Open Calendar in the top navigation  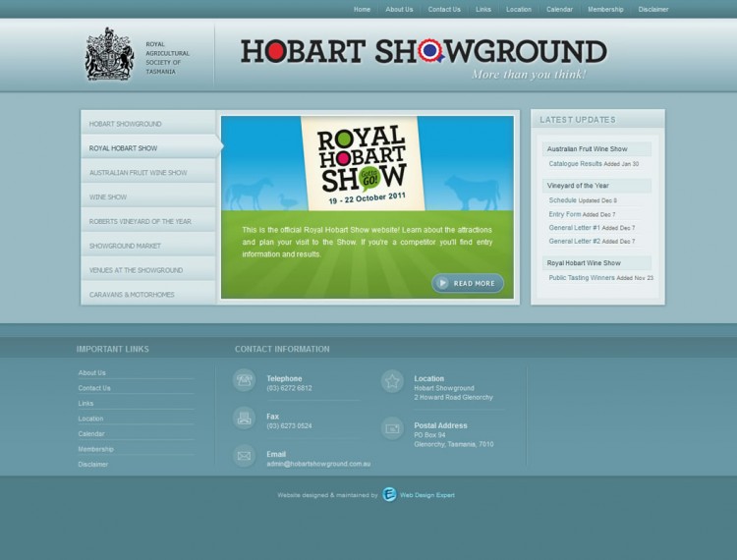pos(559,10)
